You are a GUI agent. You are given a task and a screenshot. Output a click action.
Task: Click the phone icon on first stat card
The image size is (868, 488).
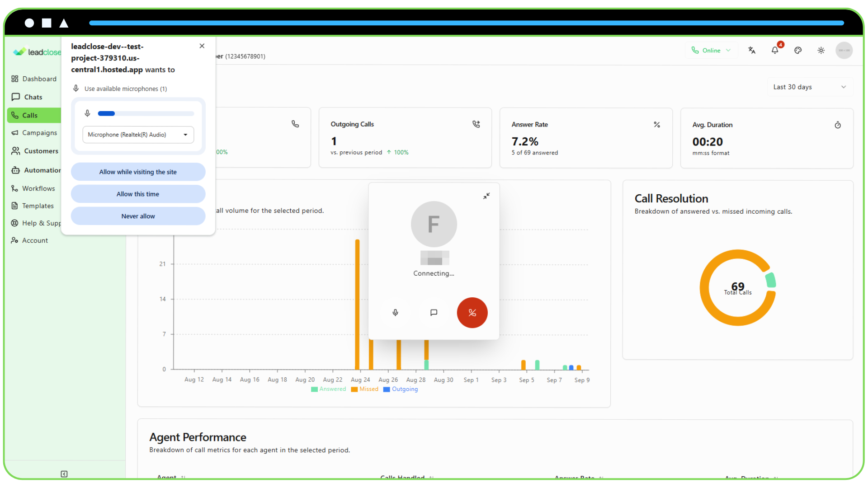point(295,124)
